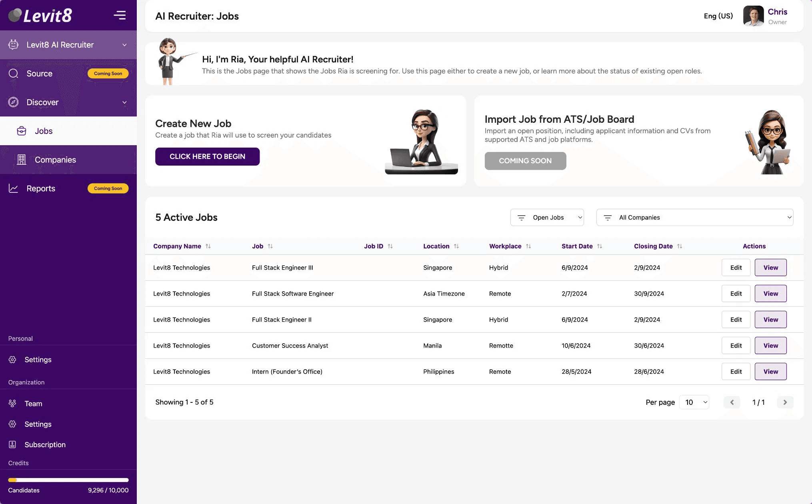812x504 pixels.
Task: Click the Levit8 logo
Action: tap(40, 15)
